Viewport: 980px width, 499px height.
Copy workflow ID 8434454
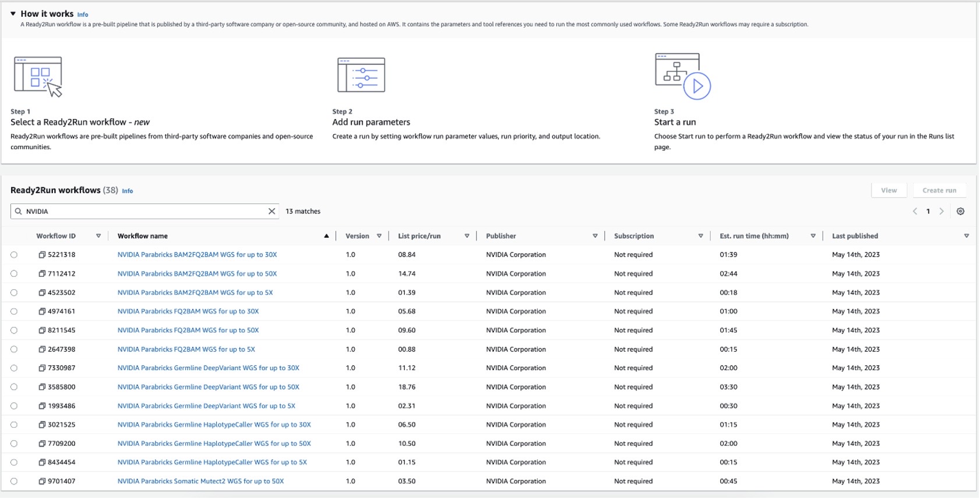tap(42, 462)
